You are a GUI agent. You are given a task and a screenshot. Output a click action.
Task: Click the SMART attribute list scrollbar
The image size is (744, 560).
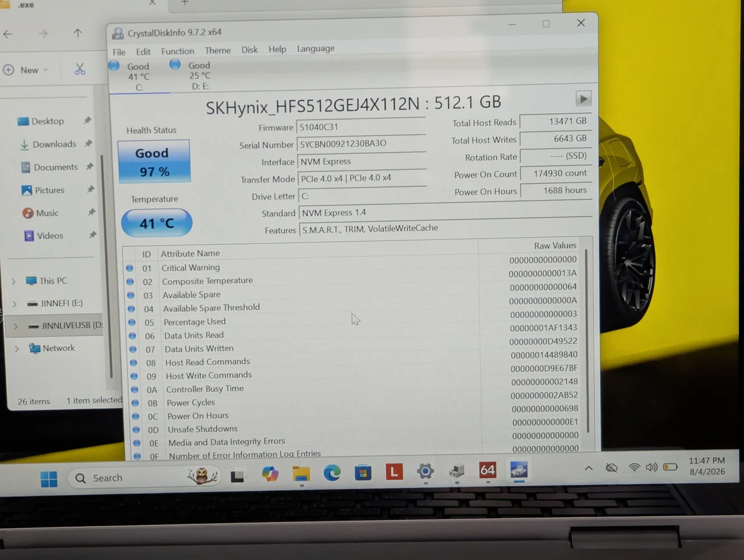(586, 340)
